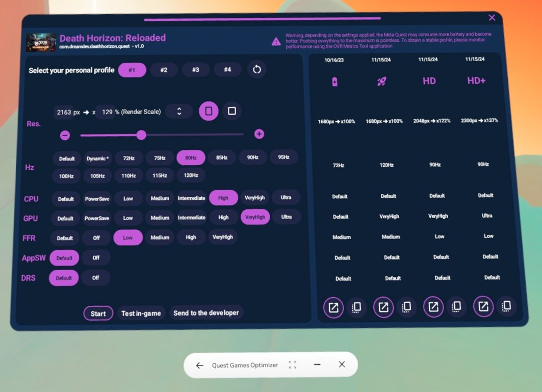542x392 pixels.
Task: Apply the rocket preset via open icon
Action: [383, 307]
